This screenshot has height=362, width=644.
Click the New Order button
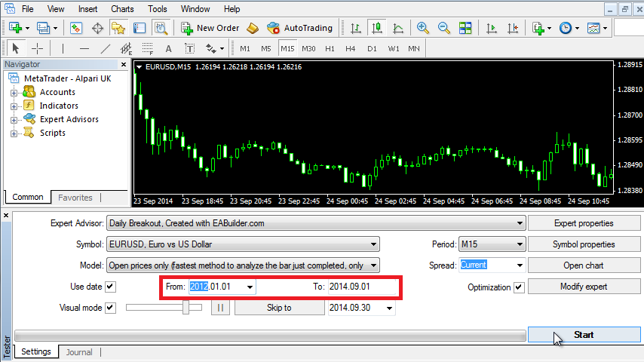click(x=210, y=28)
